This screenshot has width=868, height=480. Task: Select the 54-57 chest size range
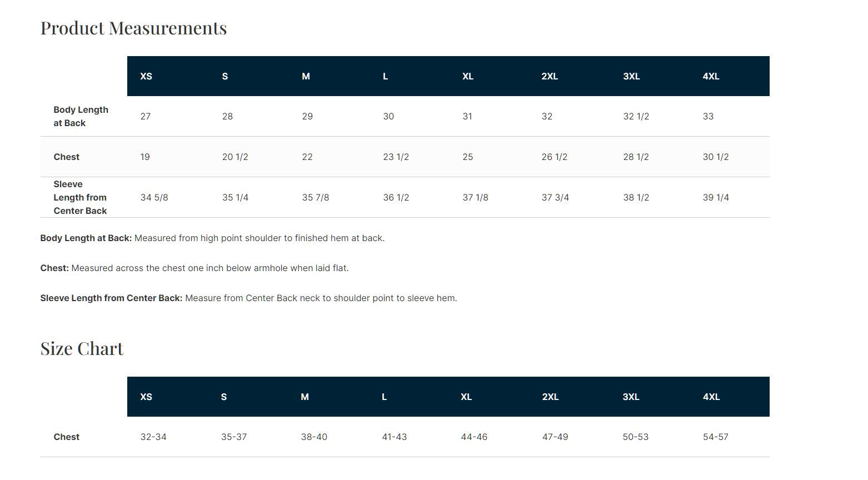click(715, 437)
